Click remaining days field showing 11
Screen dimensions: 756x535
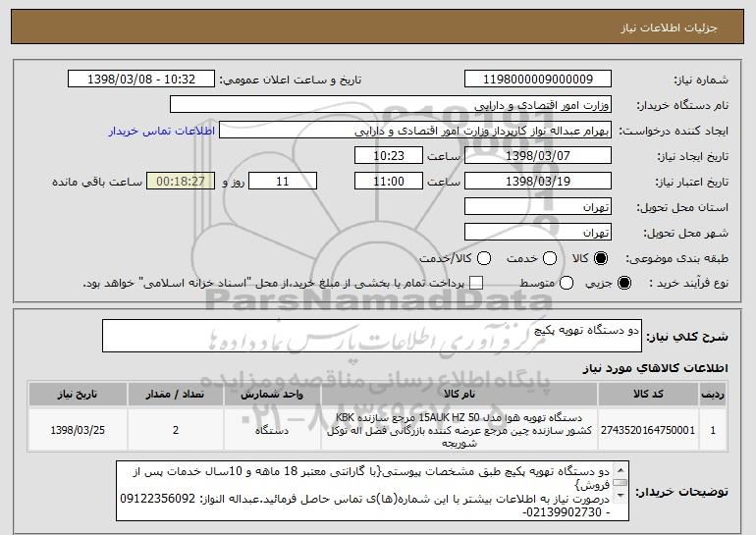(283, 182)
